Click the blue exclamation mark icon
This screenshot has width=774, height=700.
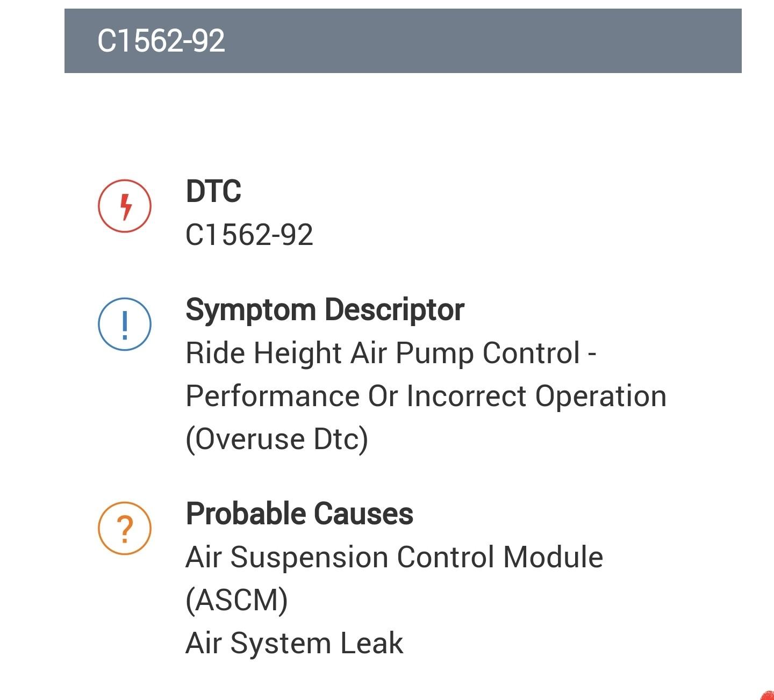point(125,324)
